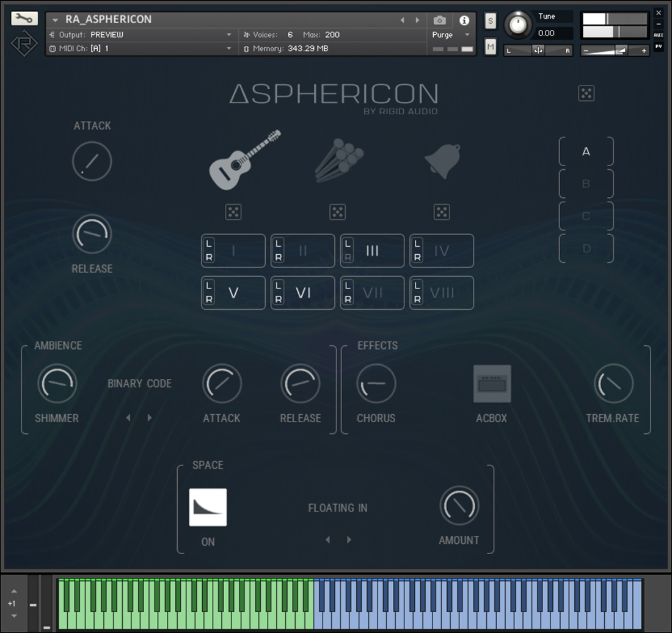Toggle sound slot II
672x633 pixels.
[x=303, y=251]
